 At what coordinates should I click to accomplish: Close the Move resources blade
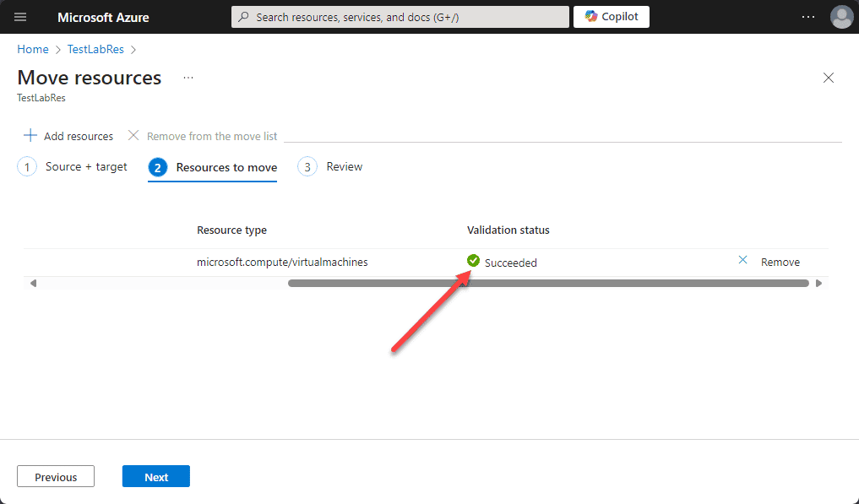coord(829,78)
